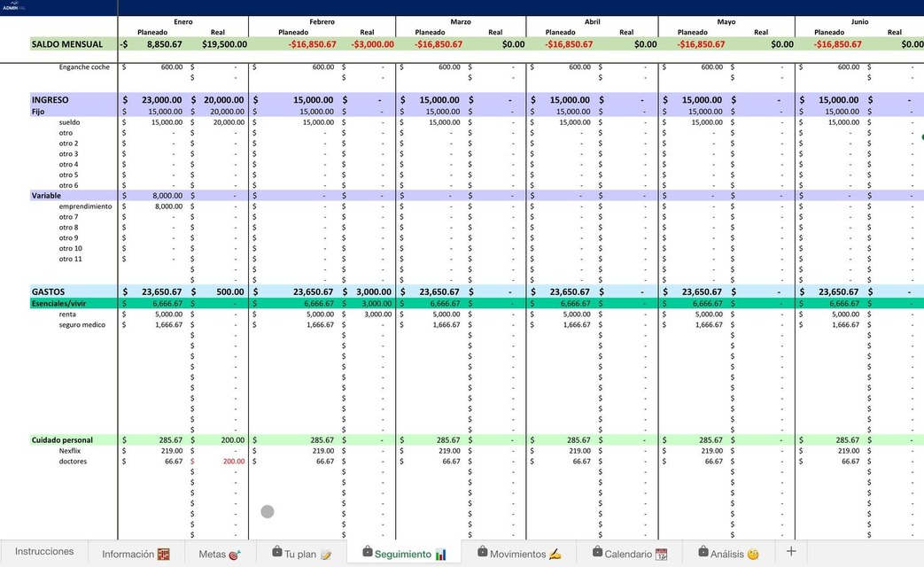The height and width of the screenshot is (567, 924).
Task: Click the Marzo month header
Action: pyautogui.click(x=461, y=22)
